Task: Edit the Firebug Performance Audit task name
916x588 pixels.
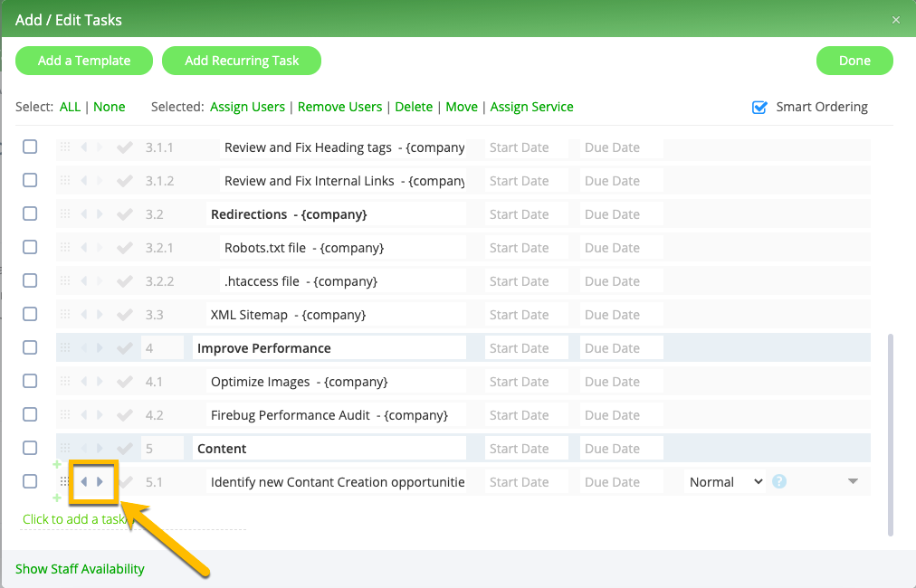Action: 336,415
